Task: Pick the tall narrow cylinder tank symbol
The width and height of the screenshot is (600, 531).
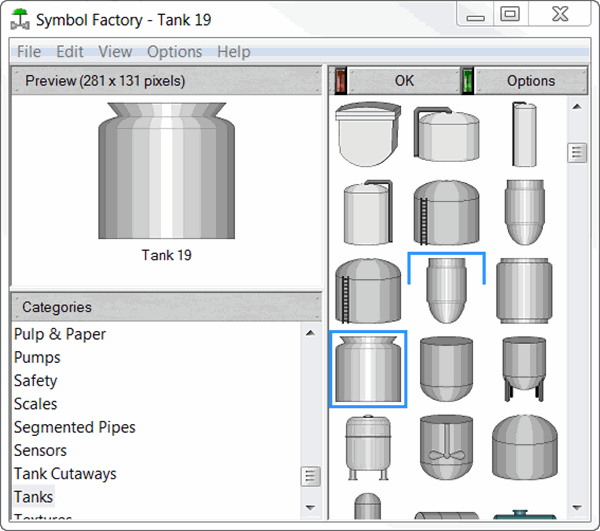Action: [524, 134]
